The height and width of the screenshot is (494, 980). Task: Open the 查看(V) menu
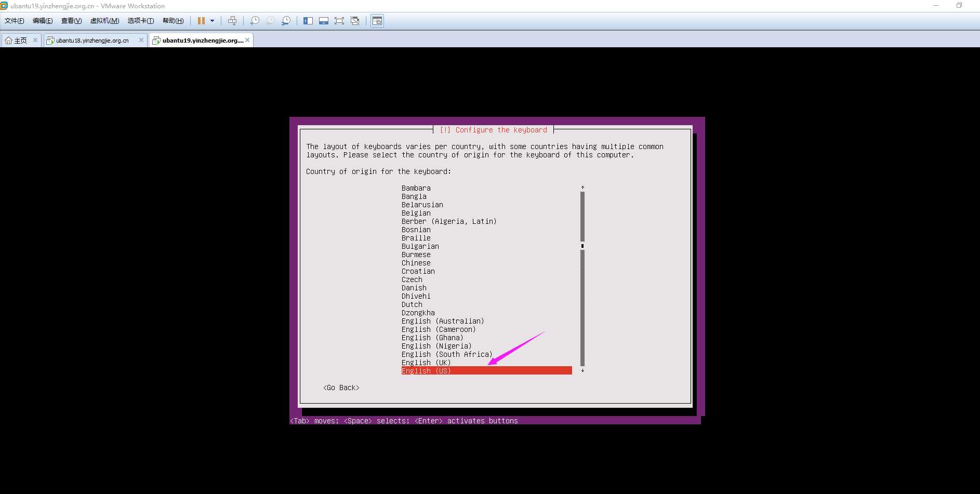point(71,21)
